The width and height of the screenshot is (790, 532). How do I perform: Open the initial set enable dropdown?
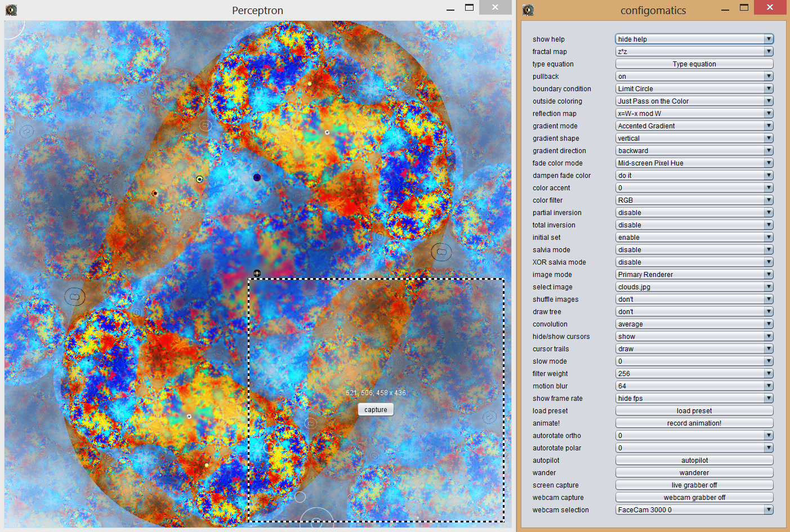[694, 238]
